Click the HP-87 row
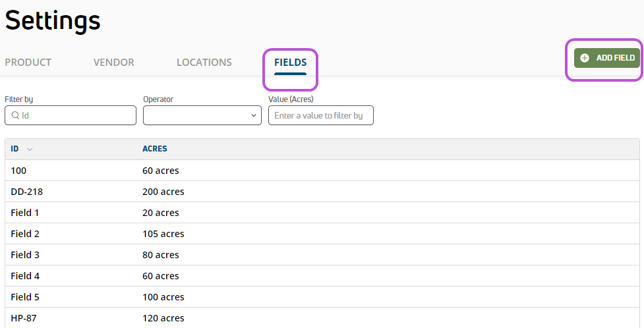This screenshot has height=328, width=644. pyautogui.click(x=322, y=318)
